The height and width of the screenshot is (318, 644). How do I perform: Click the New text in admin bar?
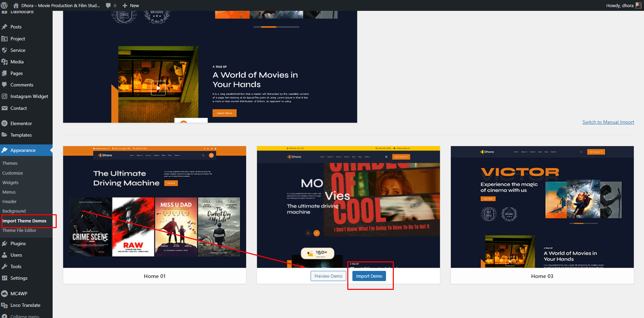134,5
